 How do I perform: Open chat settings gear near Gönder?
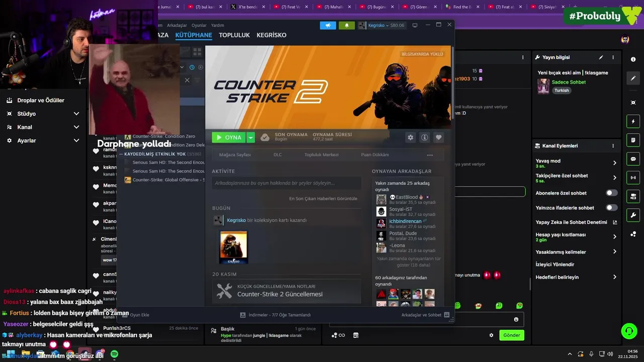click(x=492, y=335)
